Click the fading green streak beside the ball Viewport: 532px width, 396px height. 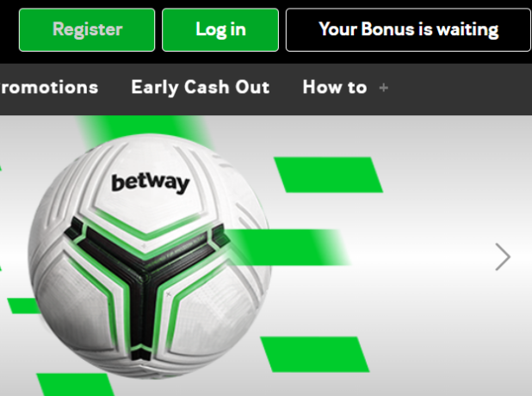(x=288, y=247)
